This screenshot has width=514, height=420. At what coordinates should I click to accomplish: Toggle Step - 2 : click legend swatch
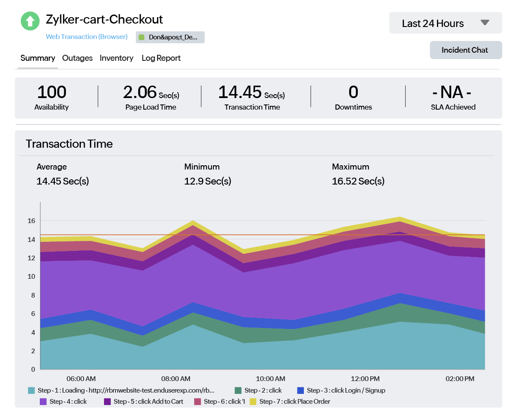point(238,390)
